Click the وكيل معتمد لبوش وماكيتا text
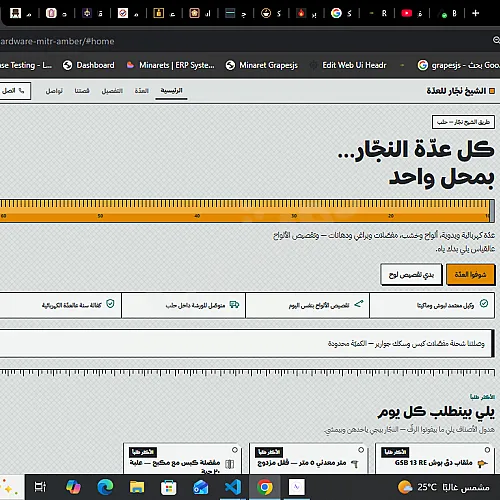Image resolution: width=500 pixels, height=500 pixels. point(445,305)
